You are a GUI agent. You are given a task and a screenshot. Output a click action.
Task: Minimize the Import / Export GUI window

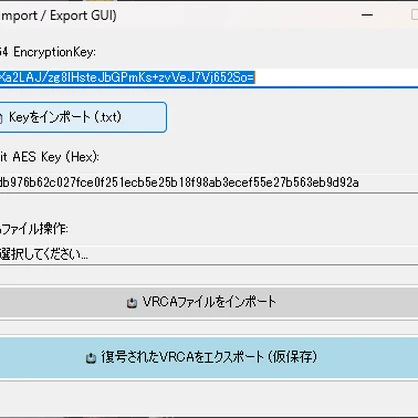[x=367, y=15]
